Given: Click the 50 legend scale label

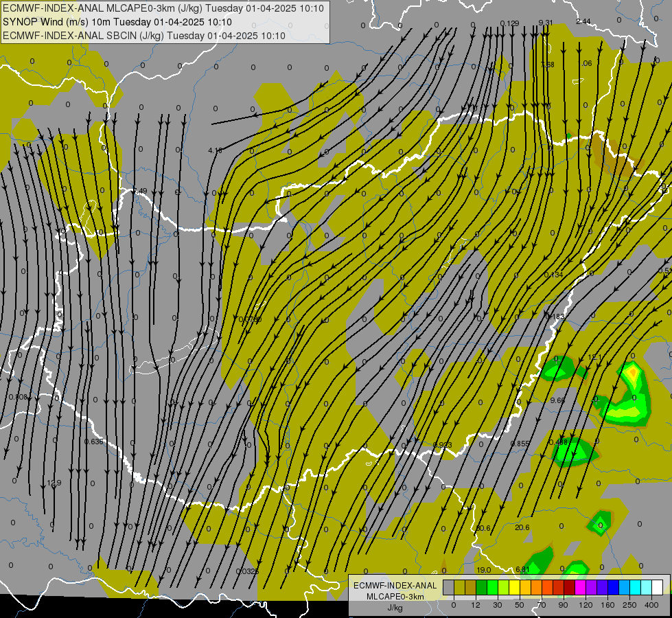Looking at the screenshot, I should pyautogui.click(x=520, y=605).
